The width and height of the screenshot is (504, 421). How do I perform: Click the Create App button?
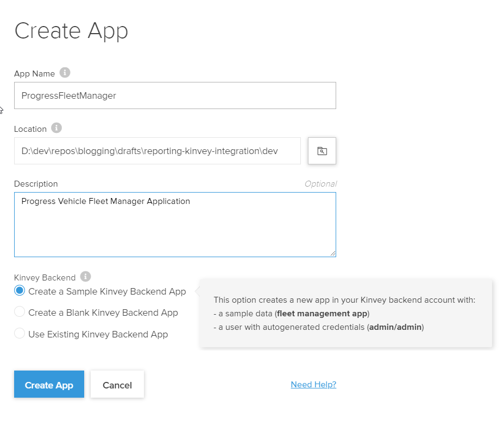[x=49, y=385]
